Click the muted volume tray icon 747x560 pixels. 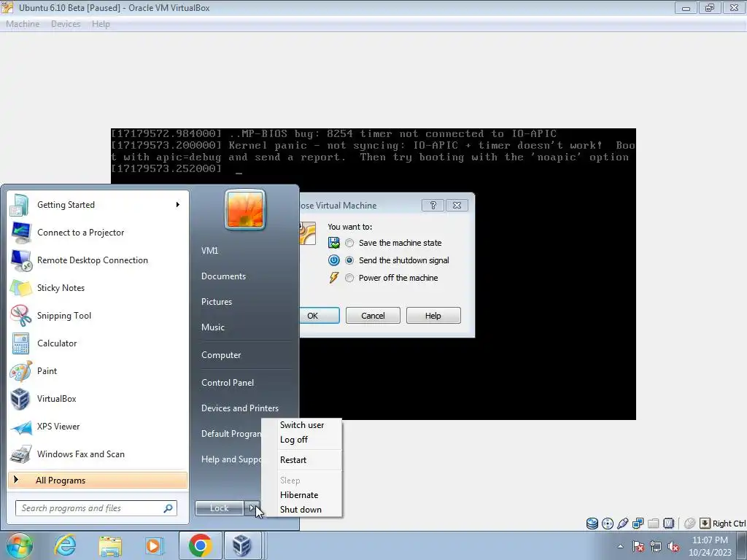[673, 546]
